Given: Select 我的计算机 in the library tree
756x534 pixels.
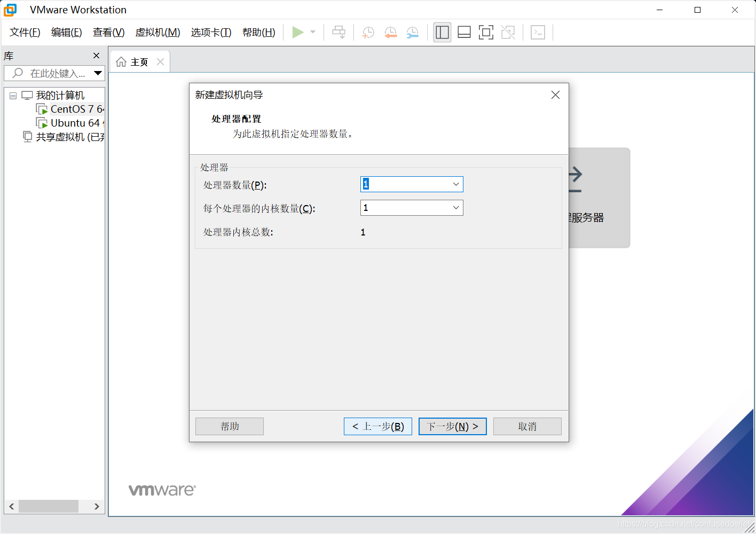Looking at the screenshot, I should tap(60, 96).
